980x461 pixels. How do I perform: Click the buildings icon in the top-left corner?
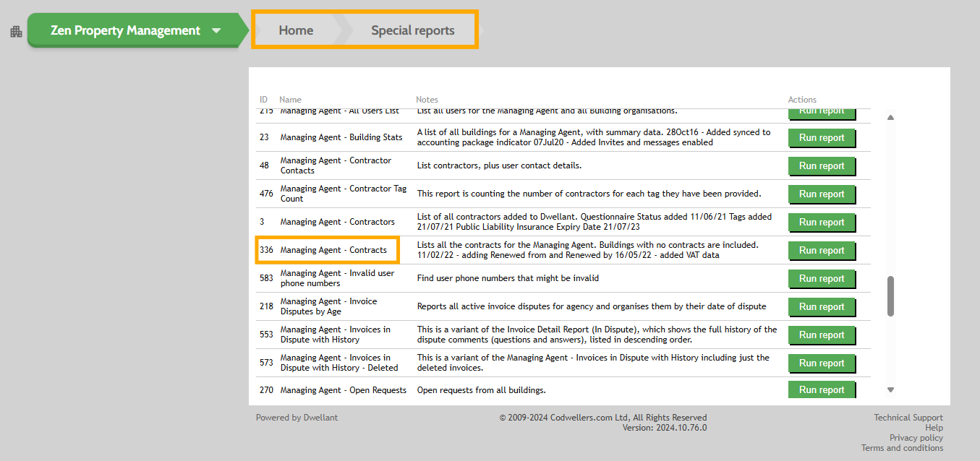point(16,30)
